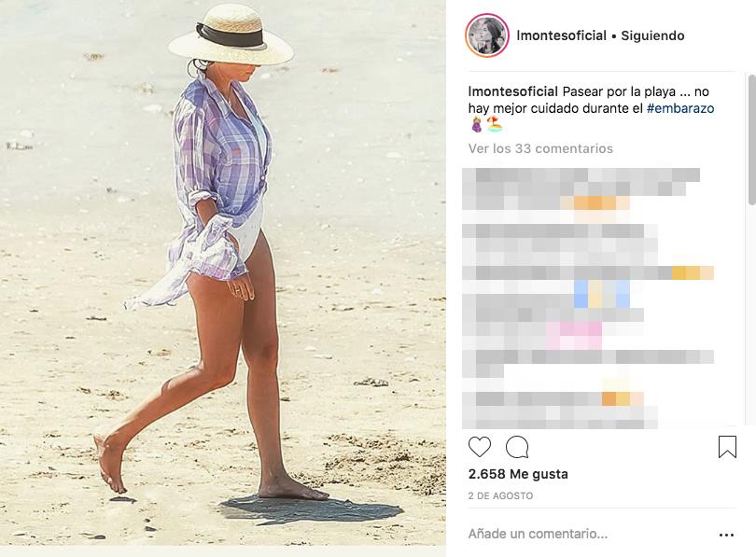The width and height of the screenshot is (756, 557).
Task: Open lmontesoficial username in the caption
Action: tap(513, 91)
